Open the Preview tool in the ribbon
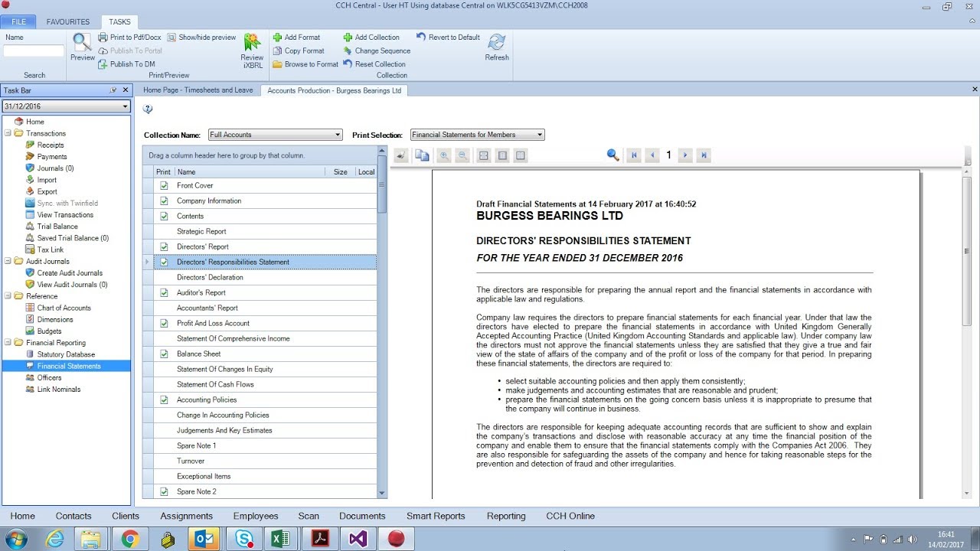The image size is (980, 551). (82, 47)
